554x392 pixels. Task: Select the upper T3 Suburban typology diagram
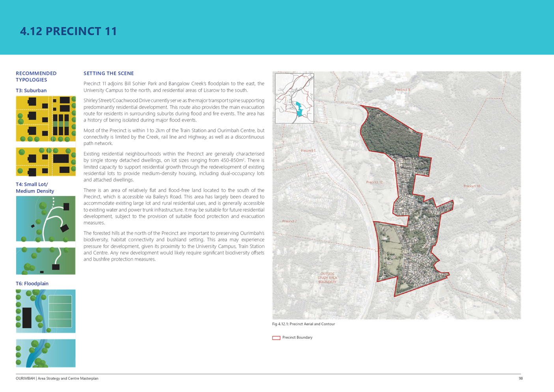tap(46, 119)
